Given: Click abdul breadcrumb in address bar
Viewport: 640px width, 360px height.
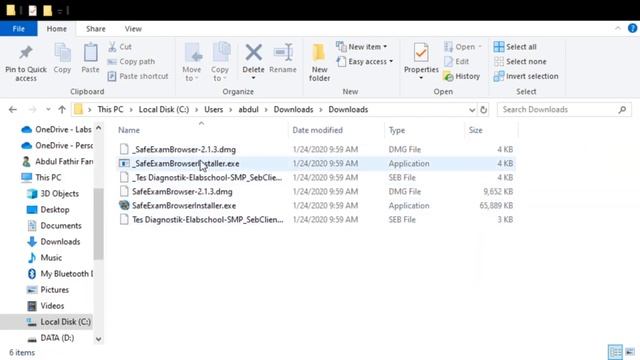Looking at the screenshot, I should click(249, 109).
